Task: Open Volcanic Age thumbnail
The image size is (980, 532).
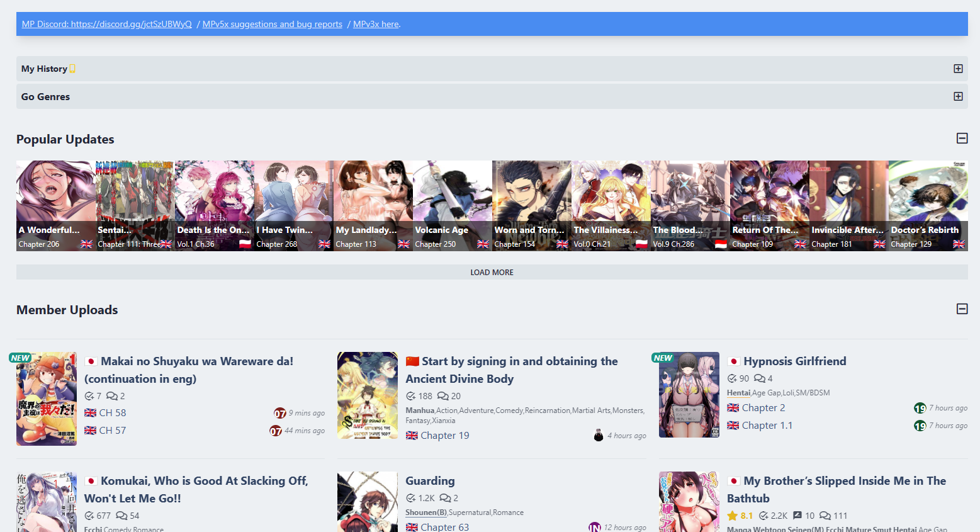Action: 453,206
